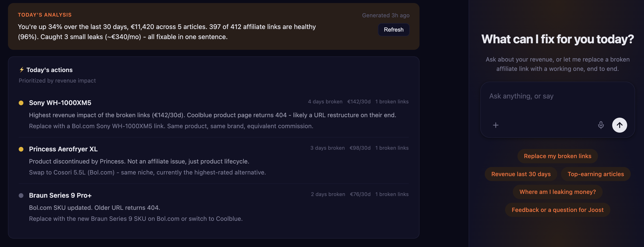This screenshot has width=644, height=247.
Task: Click '1 broken links' on the Princess Aerofryer row
Action: point(392,148)
